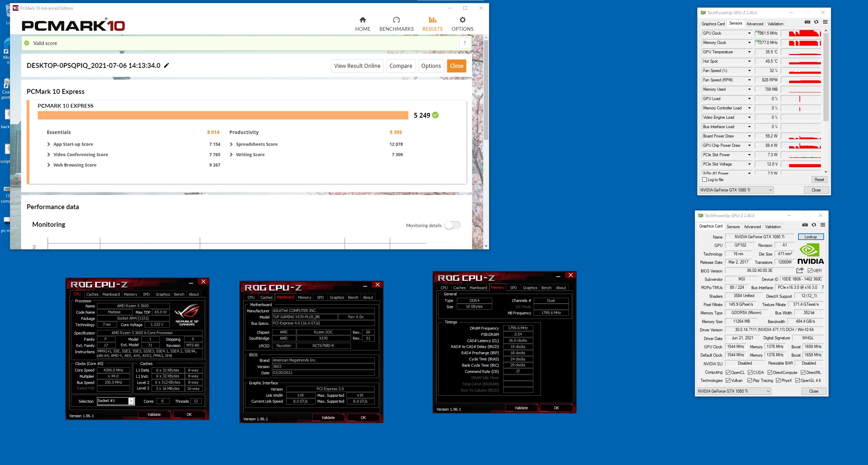Click green valid score checkmark icon
Viewport: 868px width, 465px height.
(27, 43)
